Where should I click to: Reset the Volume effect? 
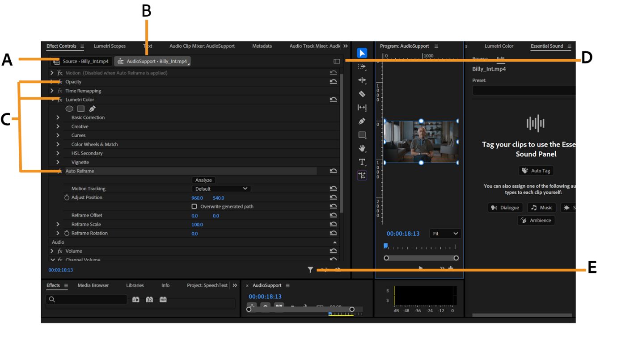point(333,251)
